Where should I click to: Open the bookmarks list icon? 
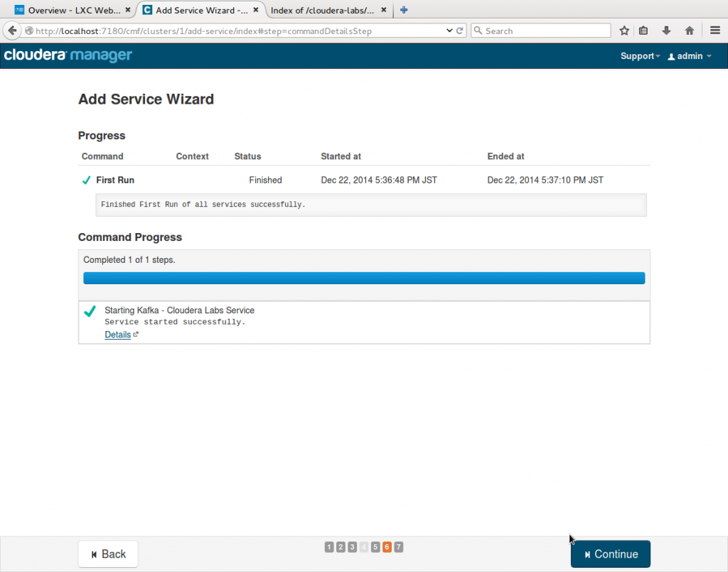(x=643, y=31)
